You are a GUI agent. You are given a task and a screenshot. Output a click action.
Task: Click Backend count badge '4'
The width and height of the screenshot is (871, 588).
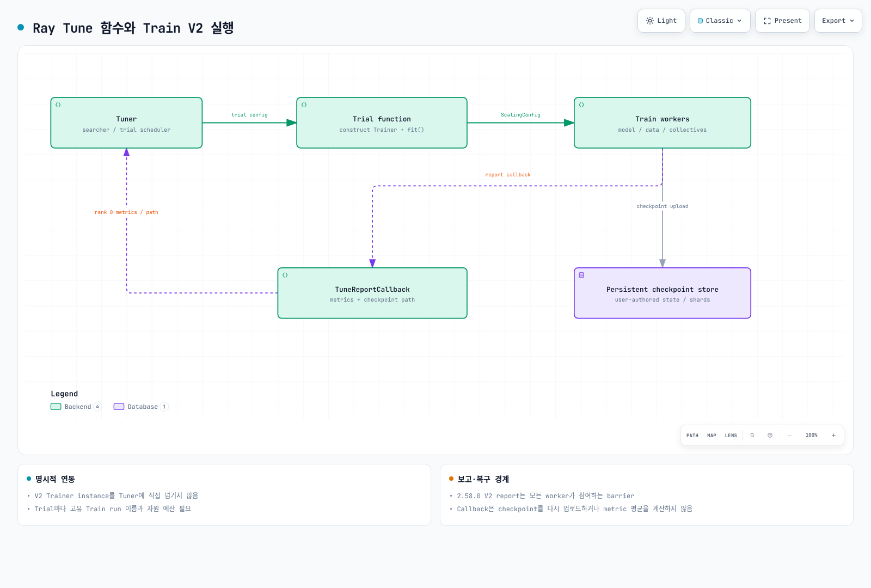pos(97,407)
